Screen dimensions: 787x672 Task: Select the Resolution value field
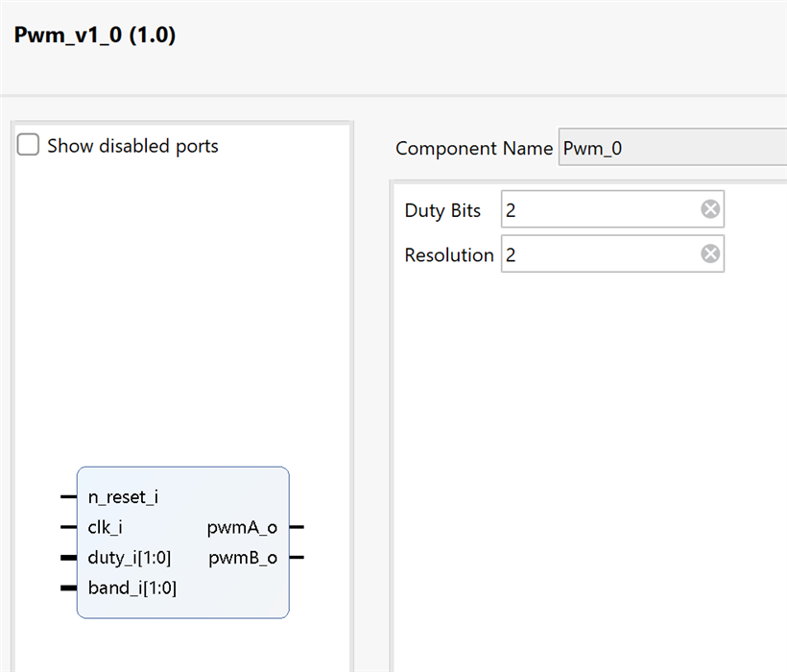pos(597,254)
